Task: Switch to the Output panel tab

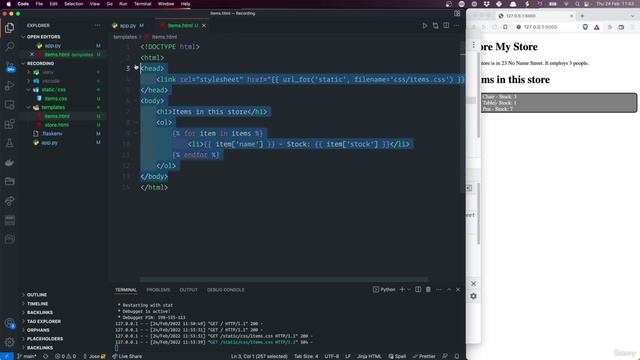Action: (188, 289)
